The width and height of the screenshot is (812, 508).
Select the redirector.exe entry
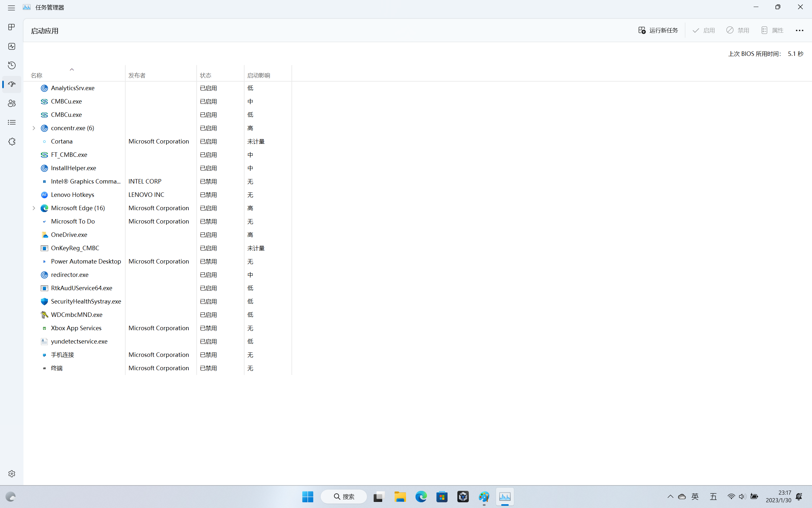(x=158, y=275)
